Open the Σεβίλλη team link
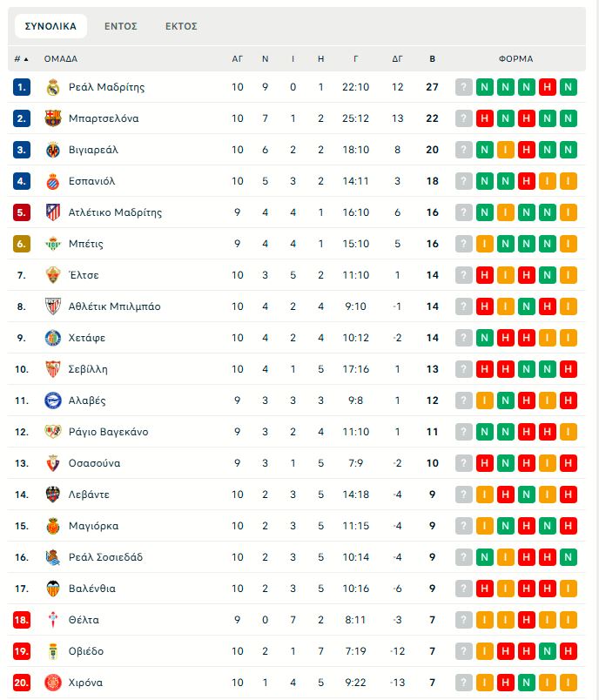This screenshot has width=599, height=700. coord(88,369)
